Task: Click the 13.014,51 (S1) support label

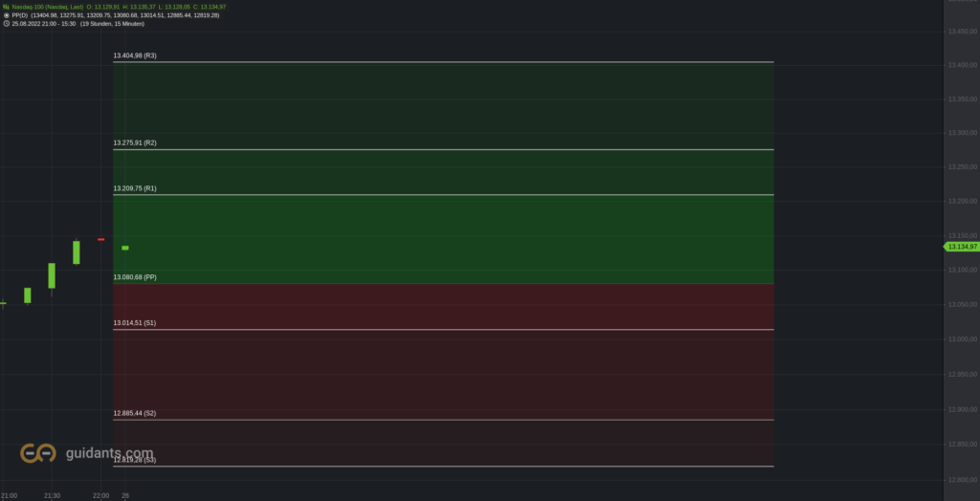Action: [134, 323]
